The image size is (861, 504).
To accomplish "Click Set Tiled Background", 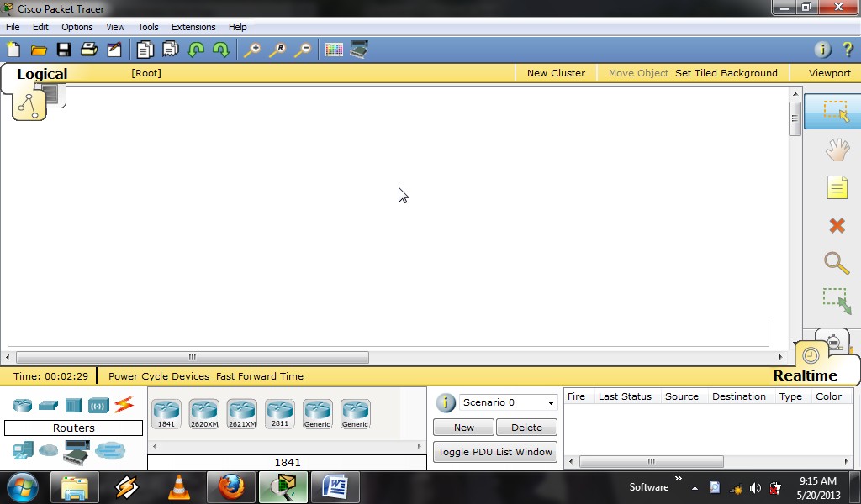I will (726, 73).
